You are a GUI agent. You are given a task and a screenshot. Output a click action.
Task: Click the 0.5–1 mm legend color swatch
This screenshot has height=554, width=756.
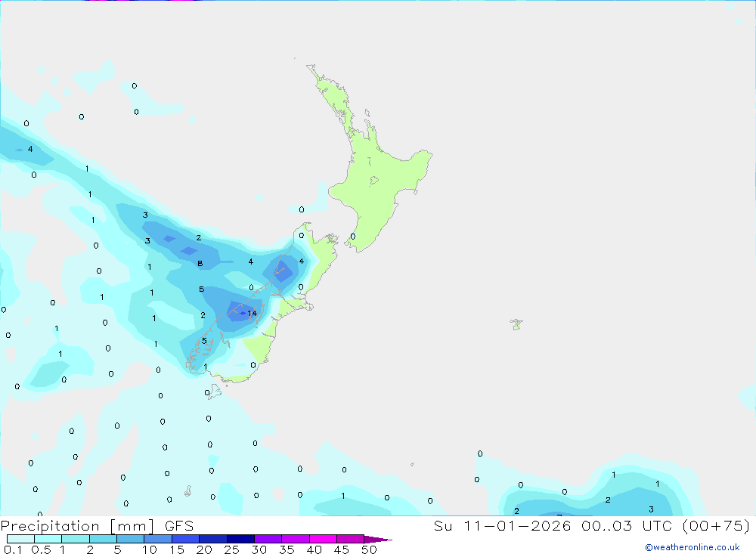pyautogui.click(x=48, y=539)
